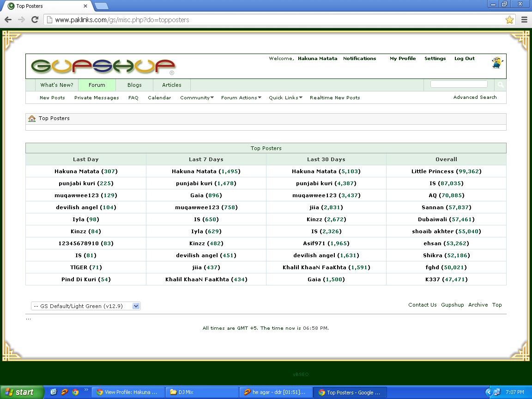Open the GS Default/Light Green style selector

(85, 306)
